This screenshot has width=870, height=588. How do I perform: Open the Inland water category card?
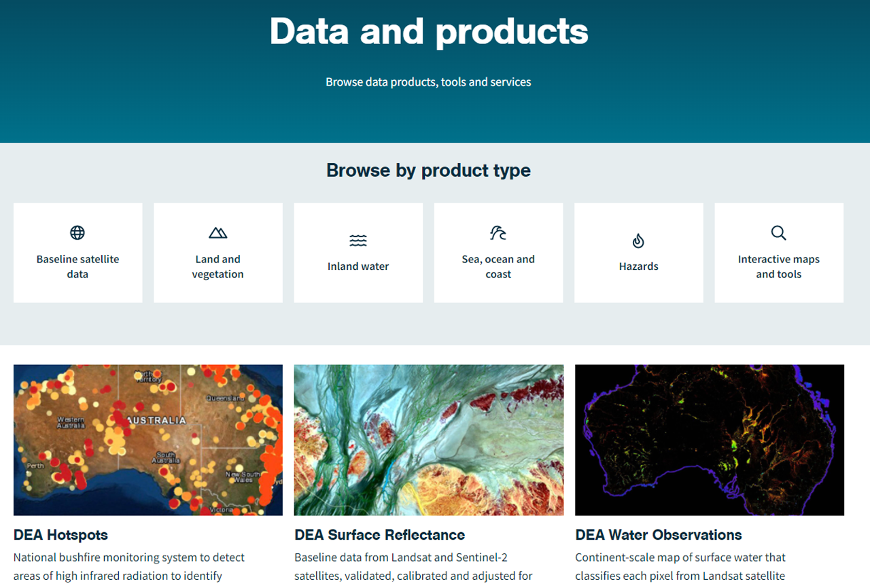pyautogui.click(x=358, y=252)
